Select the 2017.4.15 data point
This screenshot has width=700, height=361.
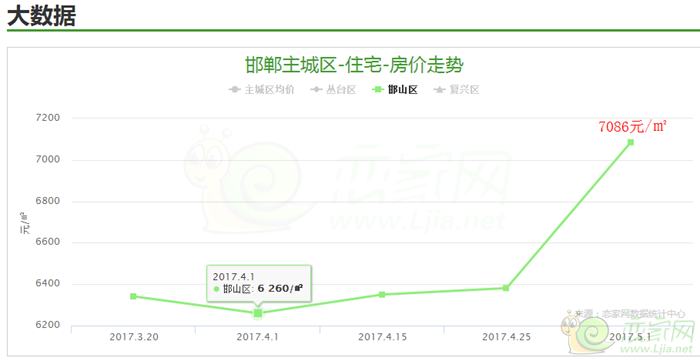coord(382,295)
